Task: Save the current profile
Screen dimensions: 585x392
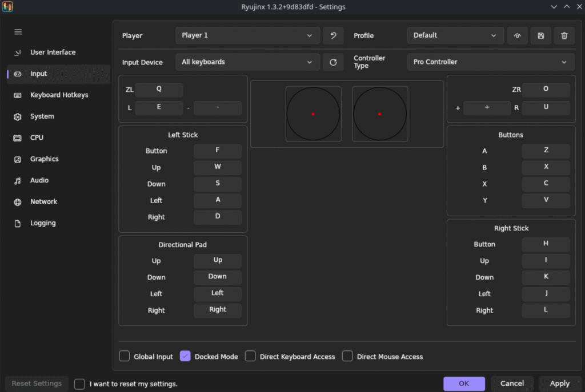Action: pos(540,35)
